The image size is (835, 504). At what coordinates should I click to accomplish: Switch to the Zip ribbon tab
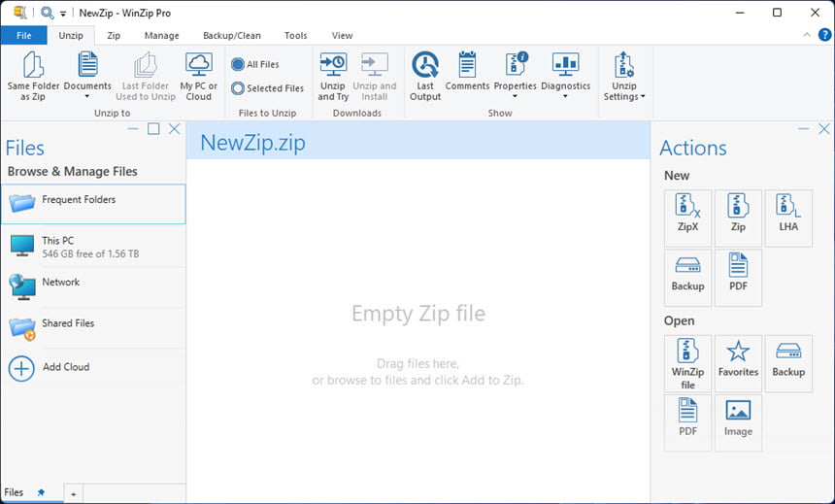[114, 36]
